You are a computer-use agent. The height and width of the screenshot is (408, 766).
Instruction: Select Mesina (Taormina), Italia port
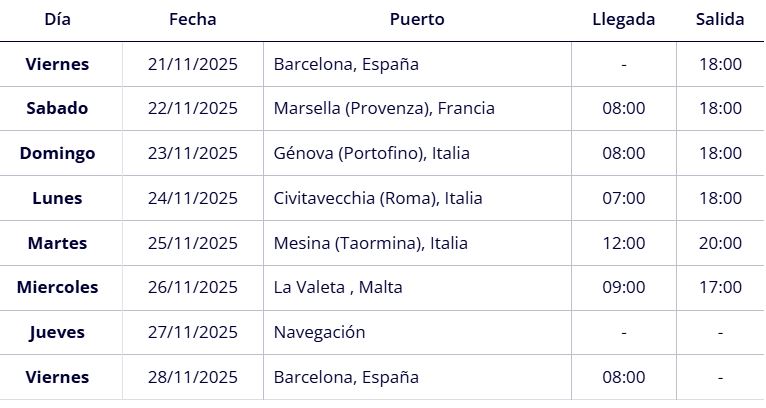370,243
